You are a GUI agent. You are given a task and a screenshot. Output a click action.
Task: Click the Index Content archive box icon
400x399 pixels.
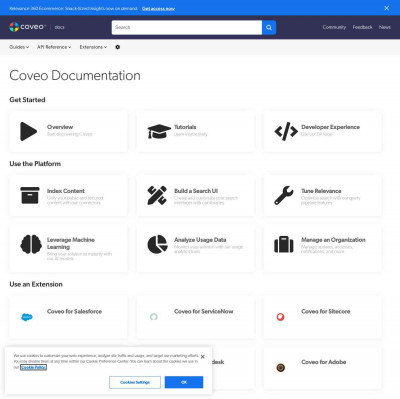30,195
